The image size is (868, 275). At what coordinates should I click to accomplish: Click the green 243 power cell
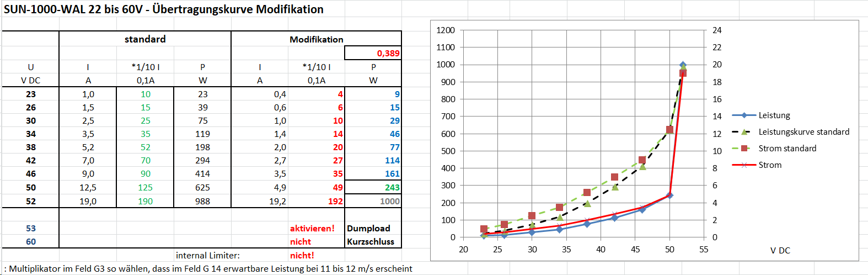[373, 188]
